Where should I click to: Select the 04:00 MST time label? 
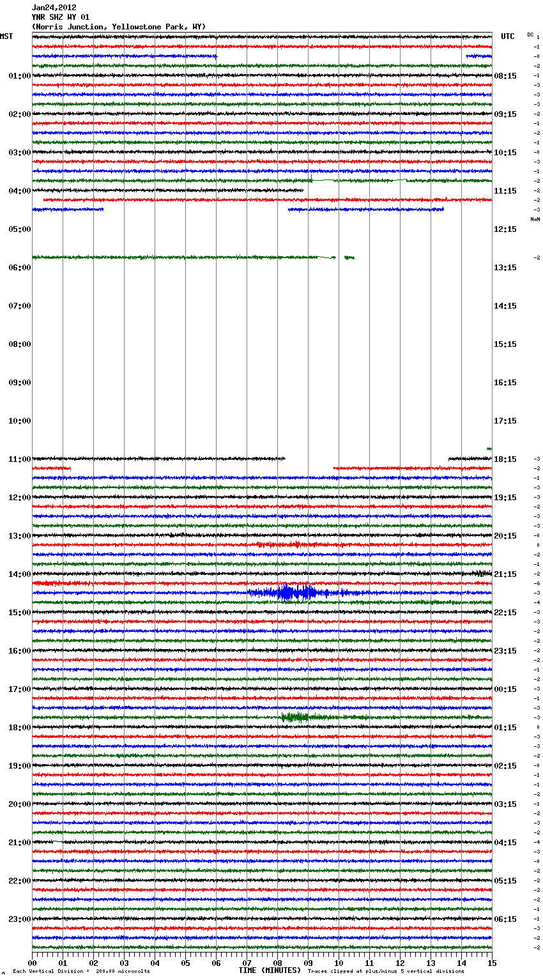20,191
